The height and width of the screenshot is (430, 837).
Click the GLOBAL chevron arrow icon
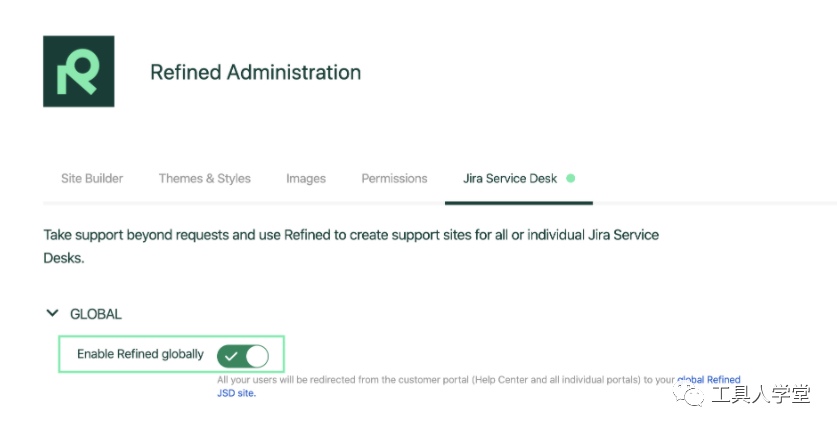coord(52,313)
